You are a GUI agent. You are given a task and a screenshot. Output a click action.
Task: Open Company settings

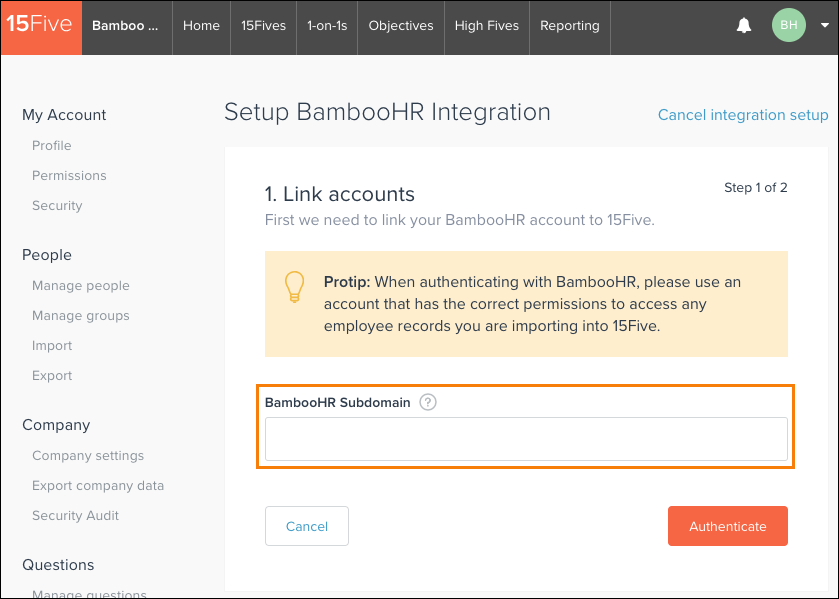pos(88,456)
